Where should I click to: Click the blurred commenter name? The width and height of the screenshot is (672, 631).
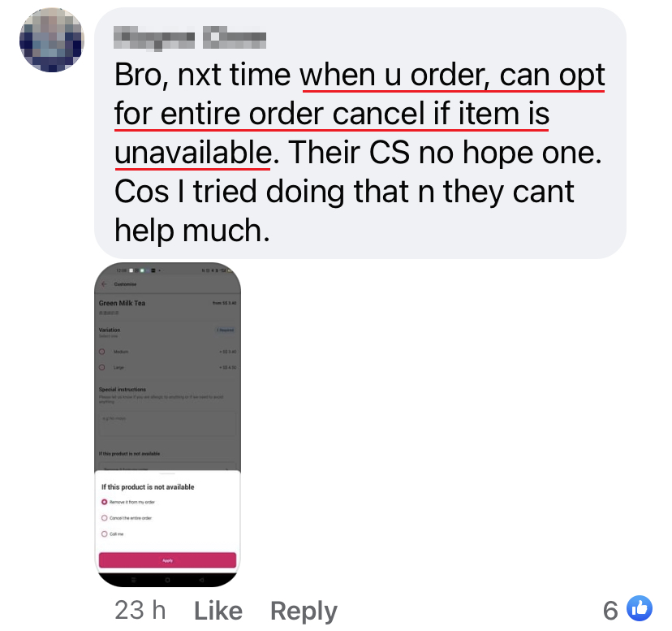190,37
